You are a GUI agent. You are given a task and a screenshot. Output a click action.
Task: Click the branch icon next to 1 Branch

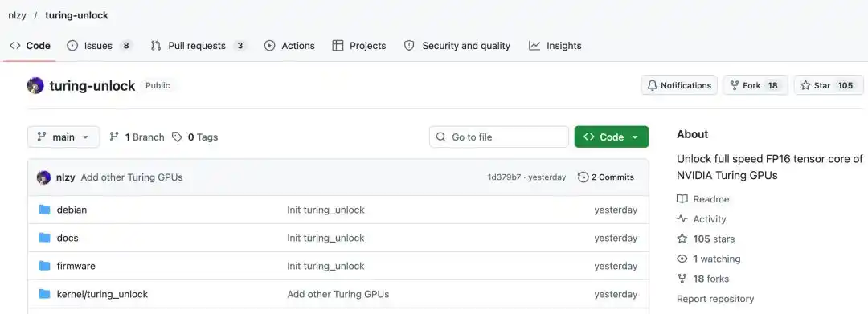[x=114, y=137]
